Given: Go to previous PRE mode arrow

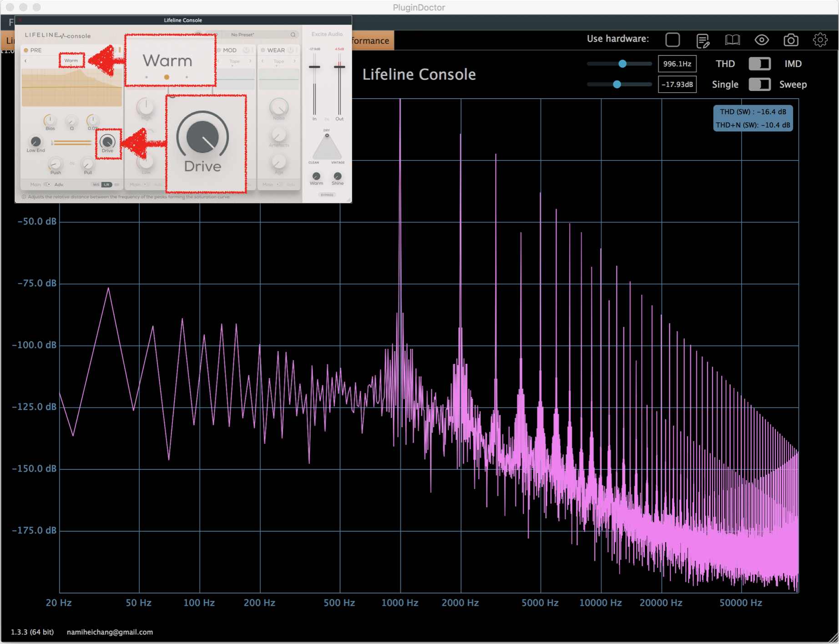Looking at the screenshot, I should point(26,60).
